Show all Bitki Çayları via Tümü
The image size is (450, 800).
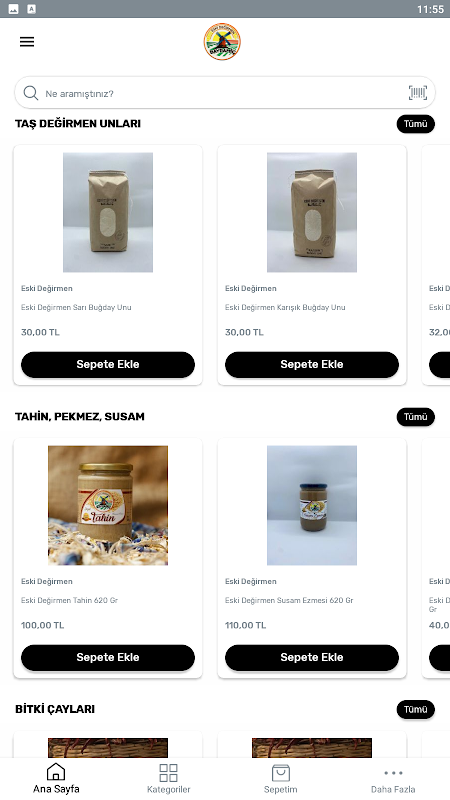point(416,710)
